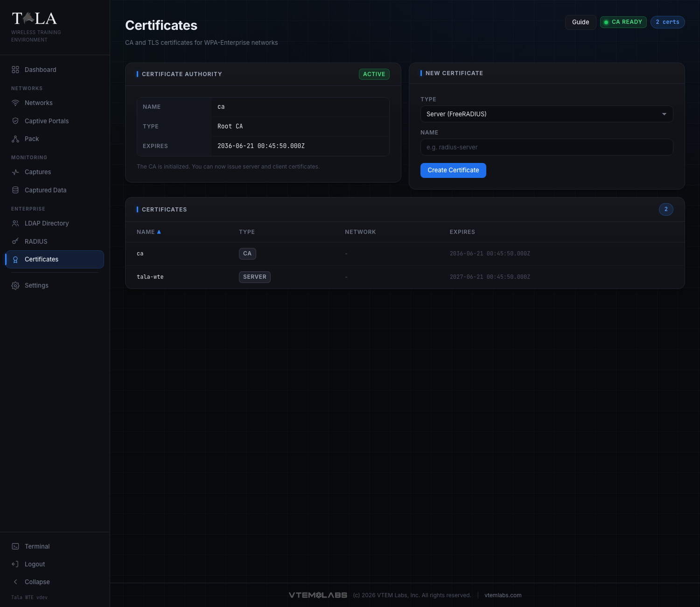Screen dimensions: 700x607
Task: Log out via Logout item
Action: click(x=55, y=564)
